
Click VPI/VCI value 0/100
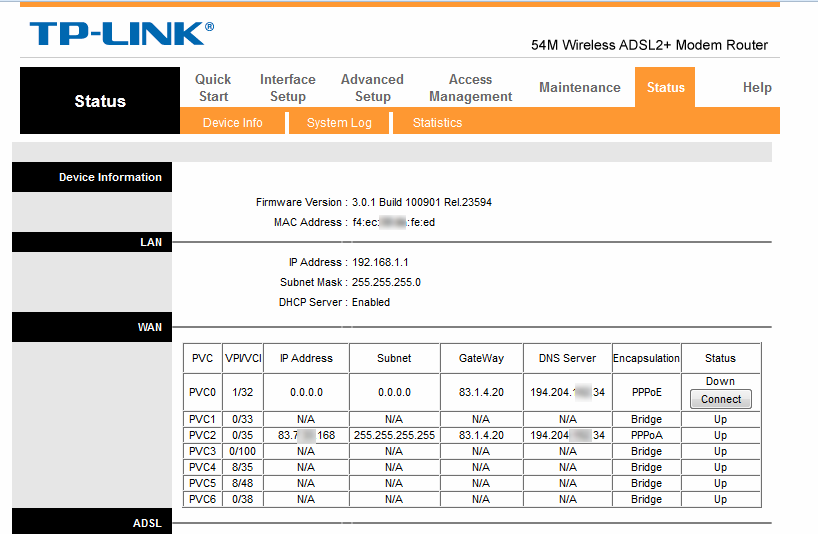(243, 451)
